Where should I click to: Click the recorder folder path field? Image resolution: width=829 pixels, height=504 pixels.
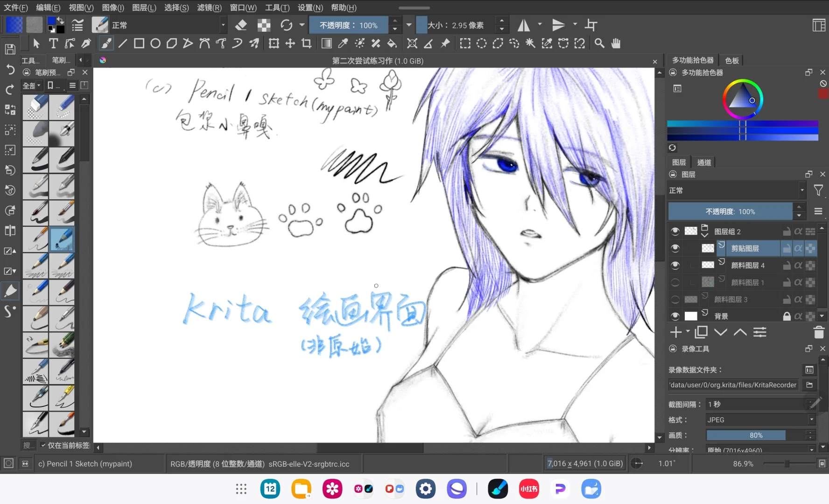[733, 385]
